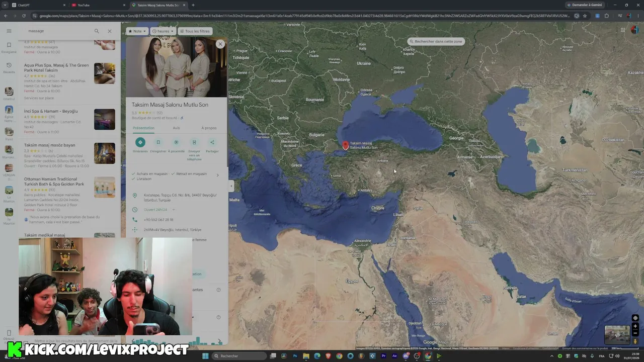The width and height of the screenshot is (644, 362).
Task: Click the red Taksim Masaj map pin
Action: (345, 145)
